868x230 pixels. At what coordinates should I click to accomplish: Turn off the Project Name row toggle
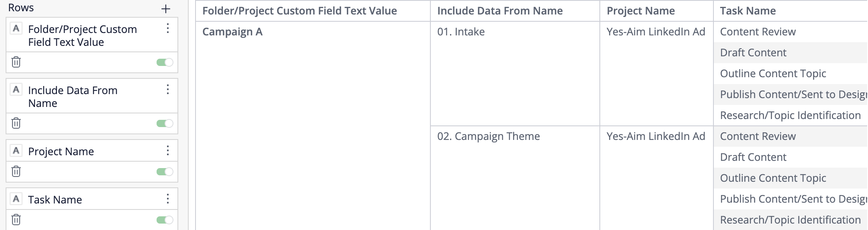[x=165, y=172]
